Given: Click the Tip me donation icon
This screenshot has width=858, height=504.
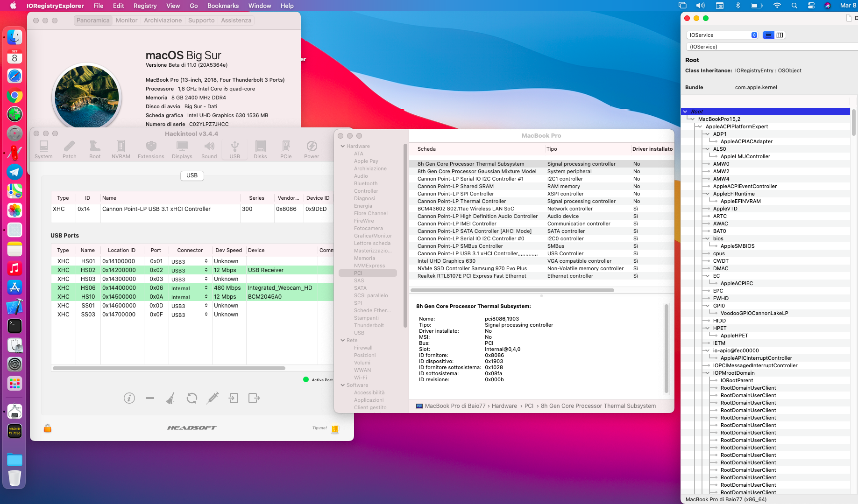Looking at the screenshot, I should pos(335,429).
